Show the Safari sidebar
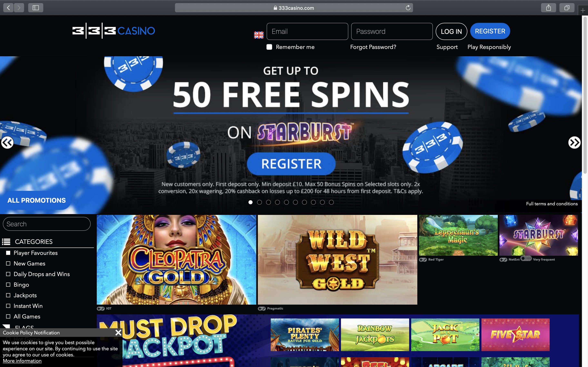Viewport: 588px width, 367px height. click(36, 8)
